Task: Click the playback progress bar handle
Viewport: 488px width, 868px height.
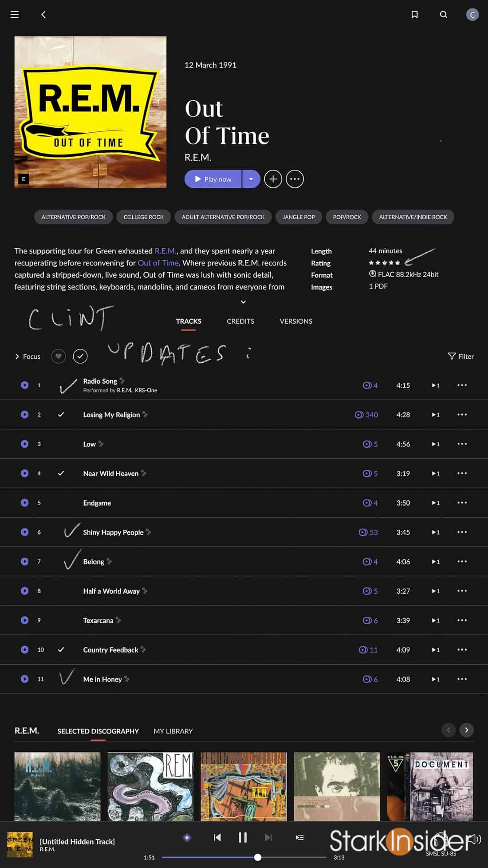Action: [258, 857]
